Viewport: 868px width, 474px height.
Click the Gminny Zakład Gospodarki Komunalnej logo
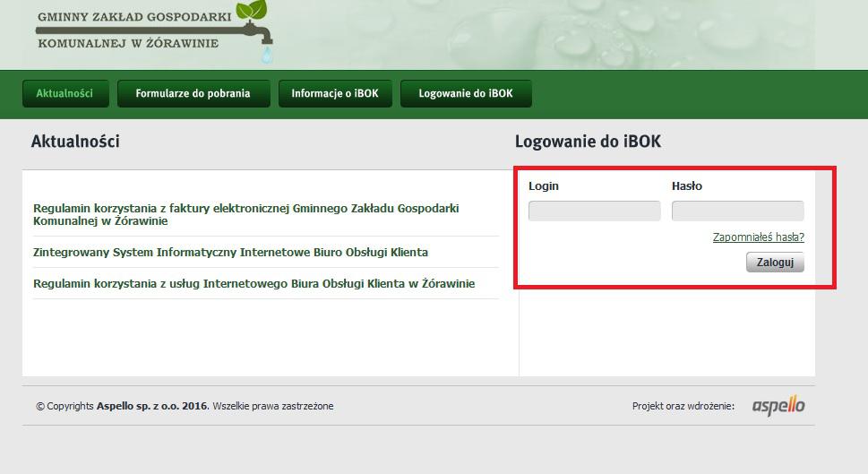click(154, 30)
